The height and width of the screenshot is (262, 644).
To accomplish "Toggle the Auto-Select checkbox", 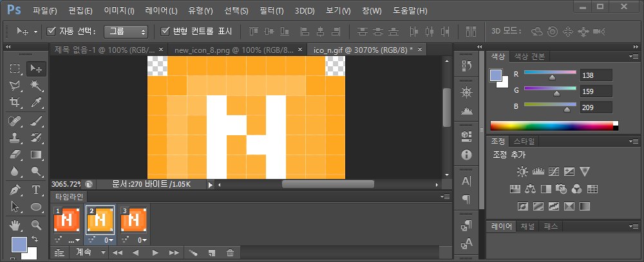I will [x=52, y=31].
